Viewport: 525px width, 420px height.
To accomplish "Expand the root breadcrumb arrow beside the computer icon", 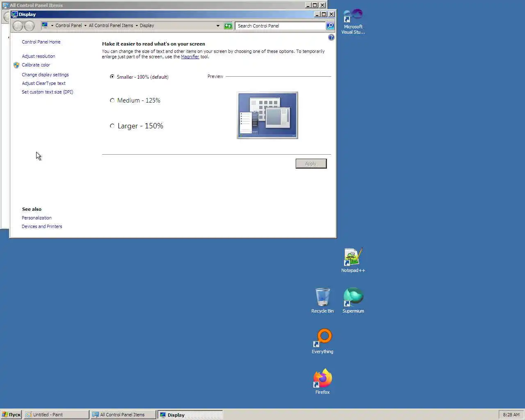I will click(x=52, y=25).
